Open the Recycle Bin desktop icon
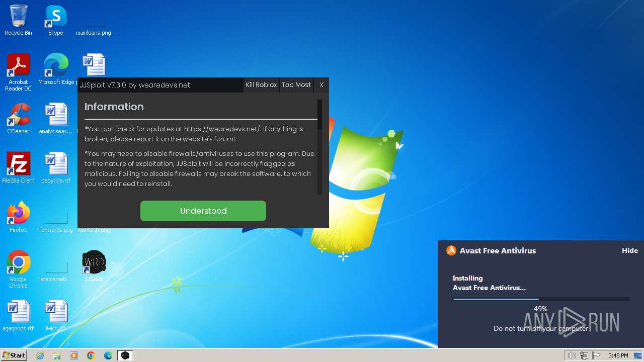644x362 pixels. click(18, 20)
